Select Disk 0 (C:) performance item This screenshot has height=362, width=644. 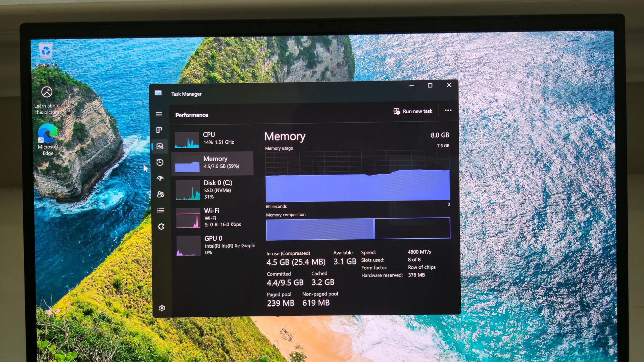pos(214,190)
